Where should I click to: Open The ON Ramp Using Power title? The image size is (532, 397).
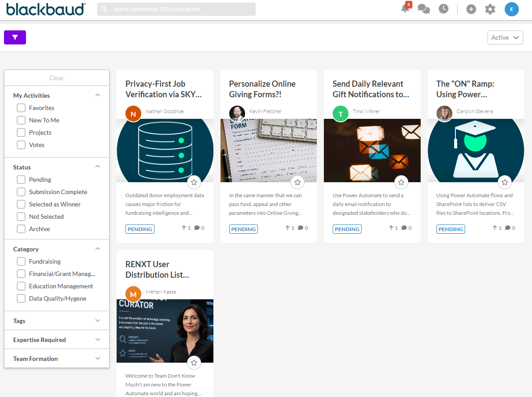pos(465,89)
